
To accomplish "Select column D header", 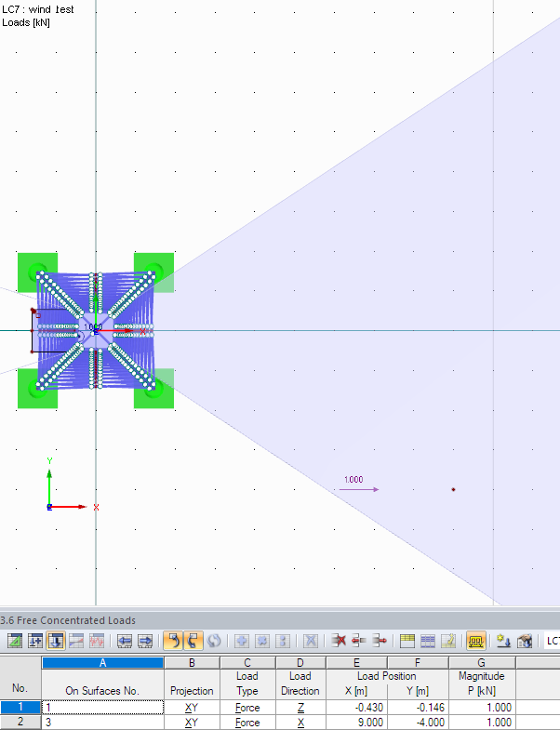I will (x=300, y=662).
